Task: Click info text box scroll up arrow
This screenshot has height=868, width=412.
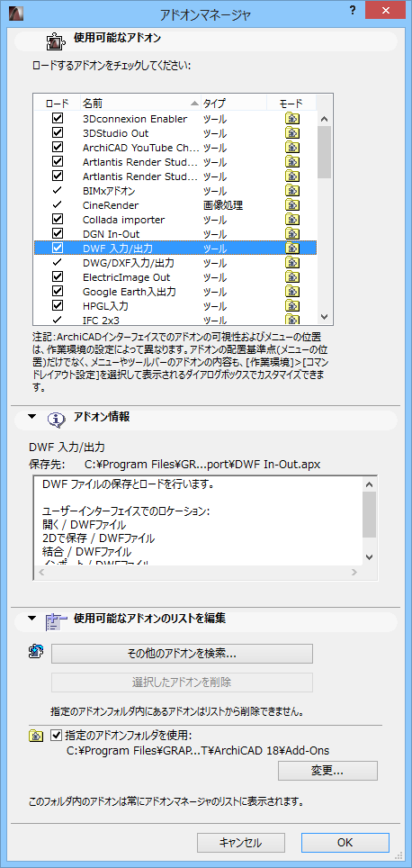Action: [x=370, y=484]
